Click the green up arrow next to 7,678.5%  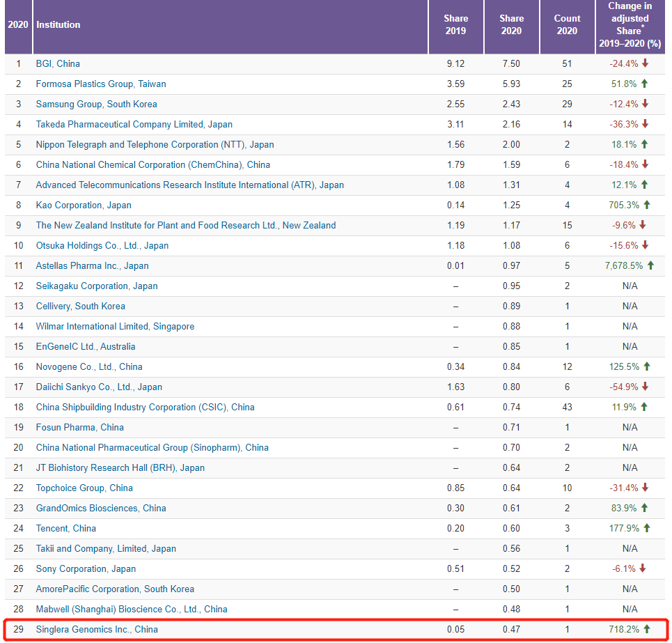coord(650,265)
